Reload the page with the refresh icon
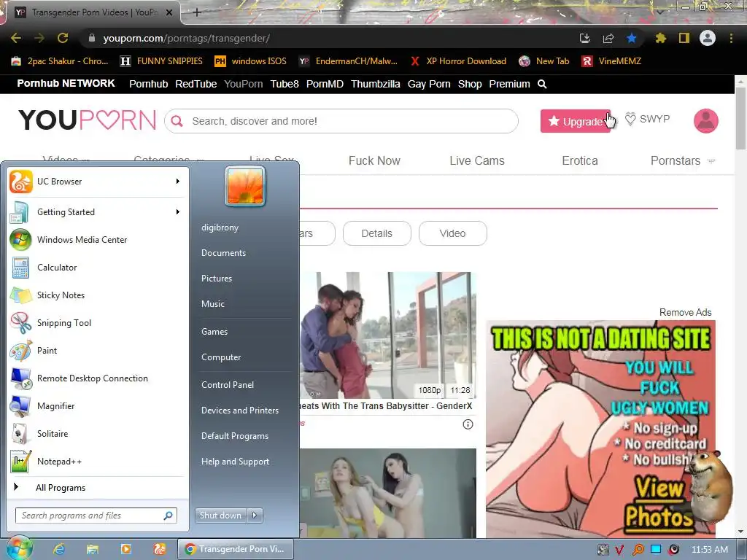The image size is (747, 560). [63, 38]
